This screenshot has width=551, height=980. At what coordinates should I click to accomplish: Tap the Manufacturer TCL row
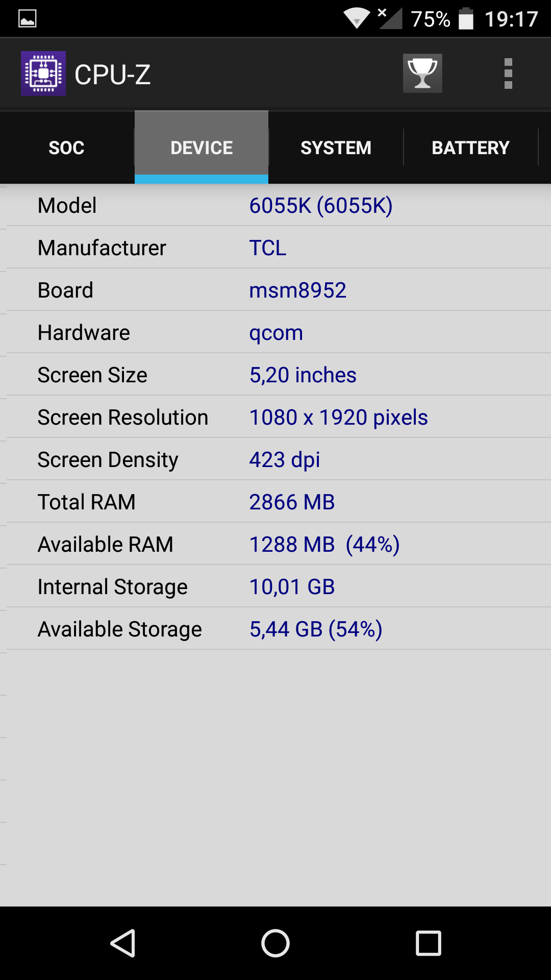(279, 248)
